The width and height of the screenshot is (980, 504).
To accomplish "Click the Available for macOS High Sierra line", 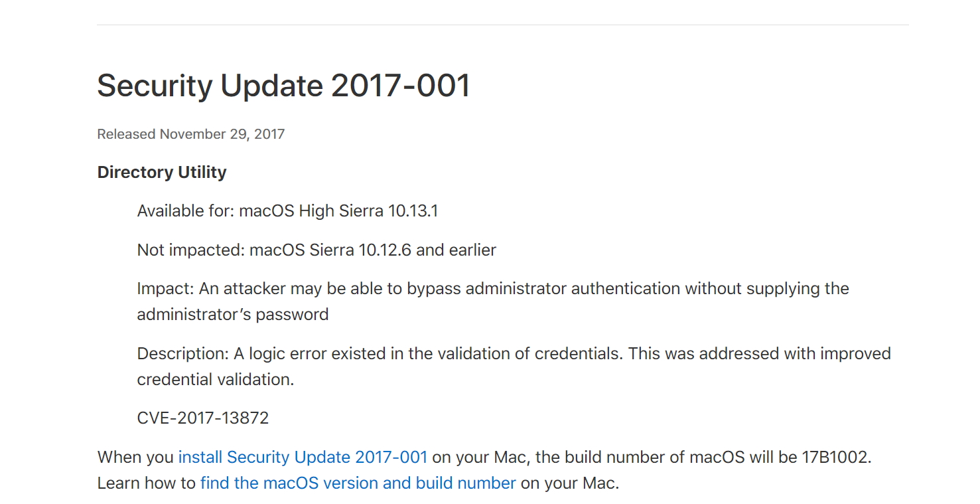I will (287, 212).
